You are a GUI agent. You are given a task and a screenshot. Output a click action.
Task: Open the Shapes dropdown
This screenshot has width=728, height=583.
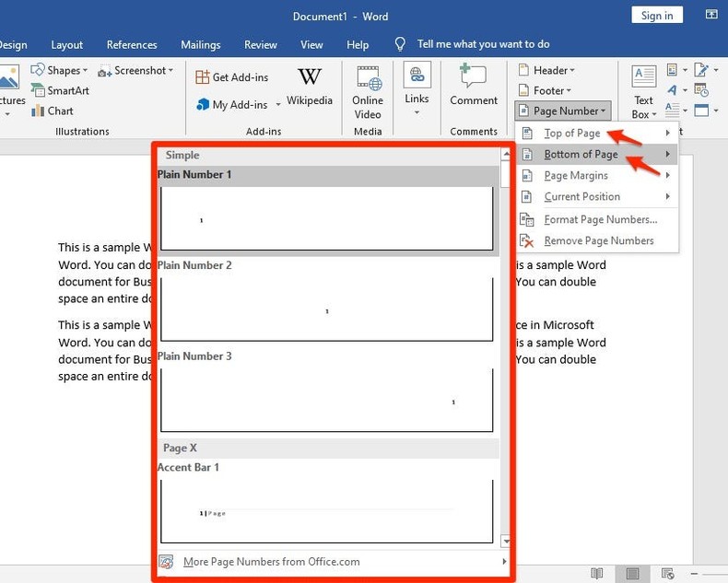59,70
